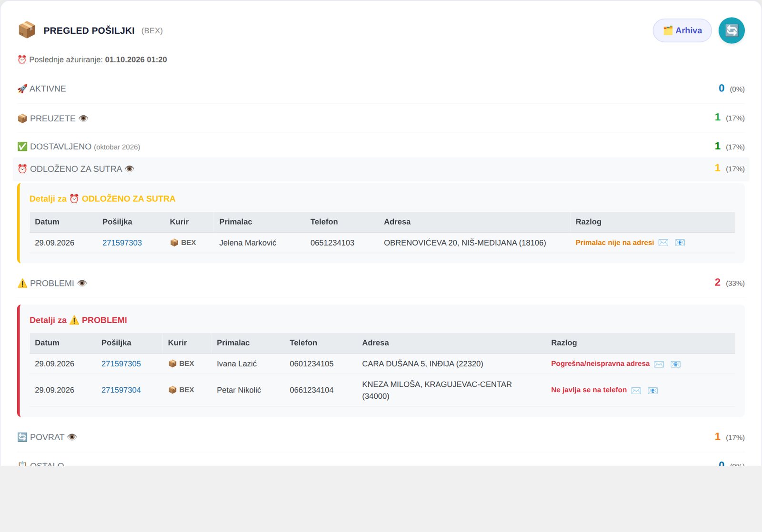
Task: Click address CARA DUŠANA 5, INĐIJA
Action: (x=422, y=364)
